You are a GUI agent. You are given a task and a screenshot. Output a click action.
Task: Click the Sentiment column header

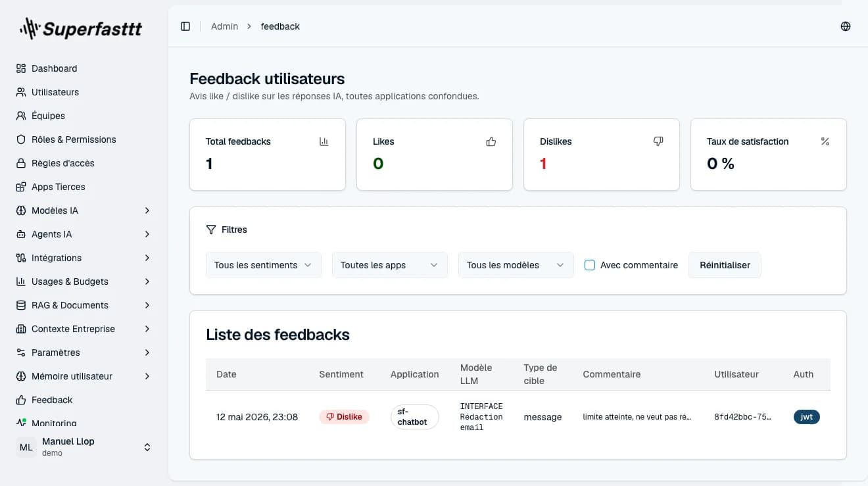341,374
